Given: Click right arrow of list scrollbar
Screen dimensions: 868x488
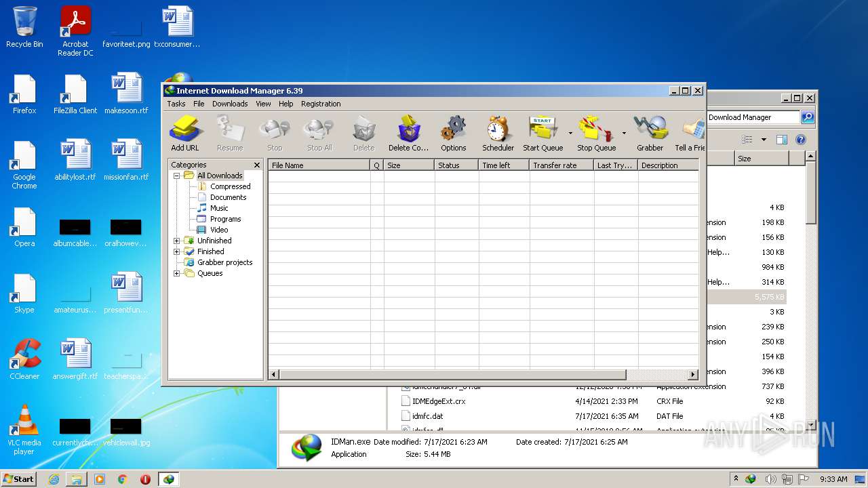Looking at the screenshot, I should coord(693,375).
